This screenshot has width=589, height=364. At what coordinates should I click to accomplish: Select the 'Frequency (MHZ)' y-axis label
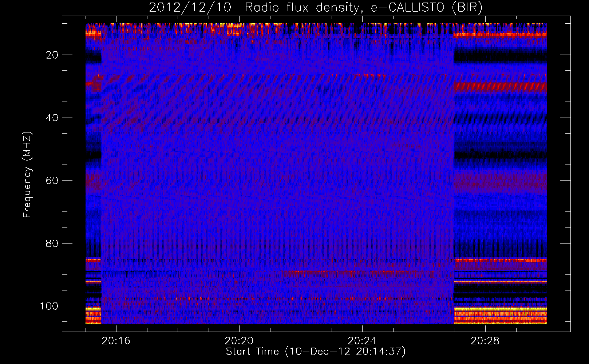point(27,175)
